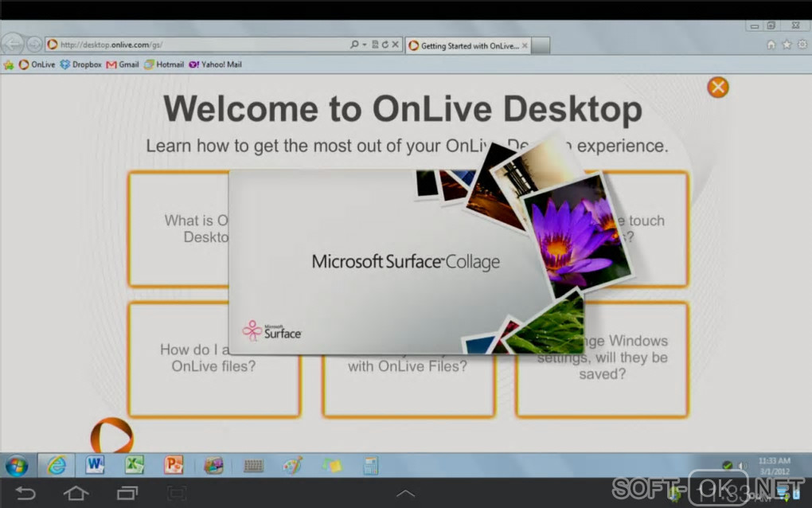Expand the Android bottom bar up chevron
The image size is (812, 508).
pyautogui.click(x=405, y=493)
